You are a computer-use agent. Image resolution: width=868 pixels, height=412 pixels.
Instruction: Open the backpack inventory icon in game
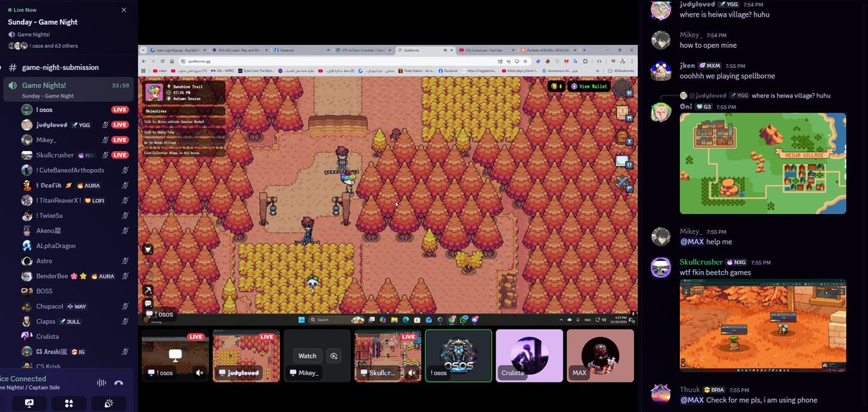point(621,137)
